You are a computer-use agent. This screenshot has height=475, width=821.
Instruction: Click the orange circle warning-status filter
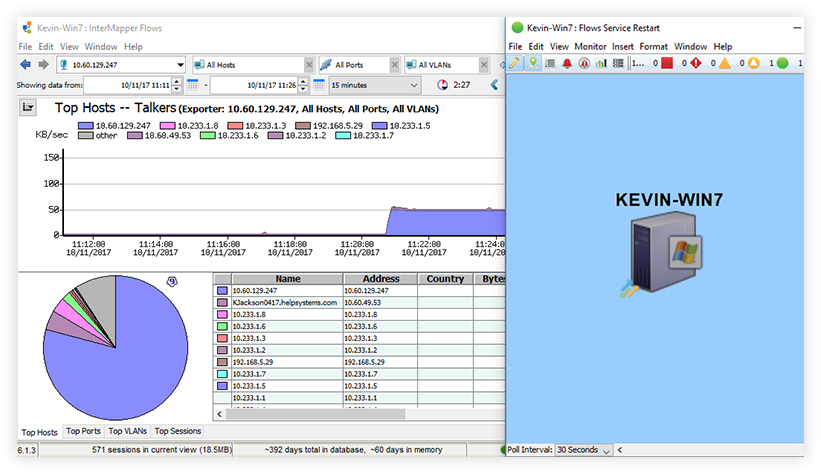tap(753, 63)
